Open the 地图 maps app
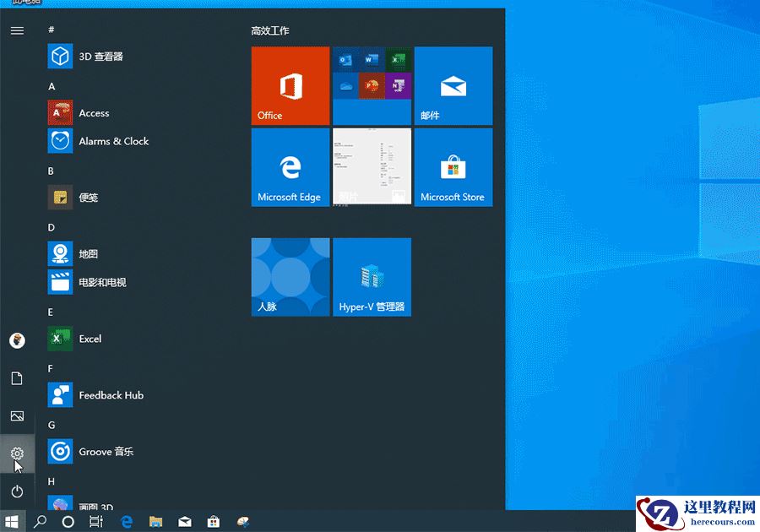The image size is (760, 532). (73, 254)
